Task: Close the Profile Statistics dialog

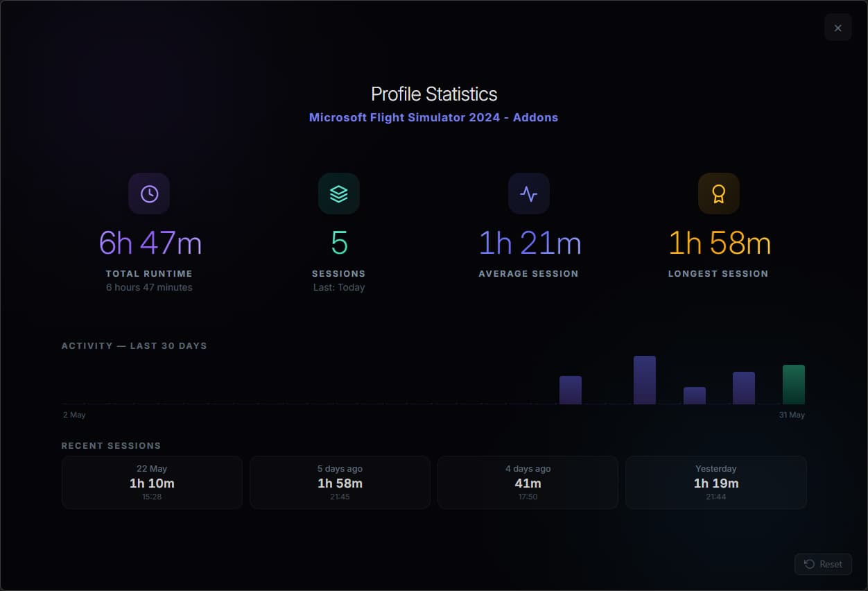Action: point(838,28)
